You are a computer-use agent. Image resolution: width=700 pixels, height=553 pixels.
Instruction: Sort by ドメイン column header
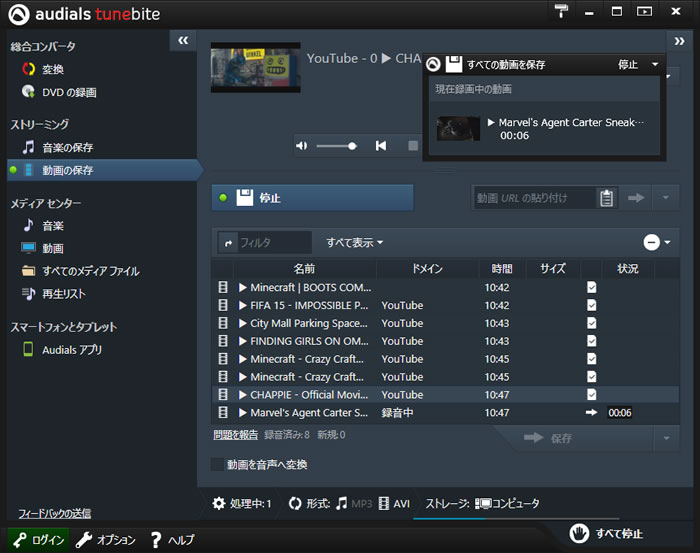[427, 269]
